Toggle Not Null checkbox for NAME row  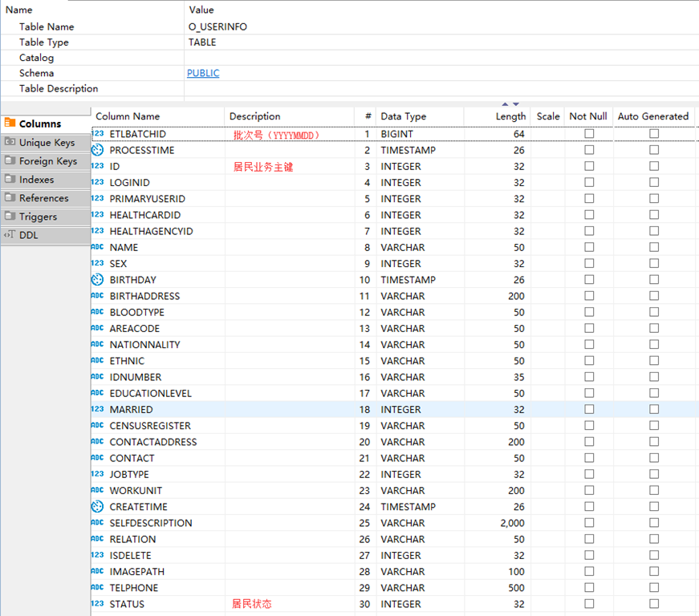pyautogui.click(x=589, y=247)
